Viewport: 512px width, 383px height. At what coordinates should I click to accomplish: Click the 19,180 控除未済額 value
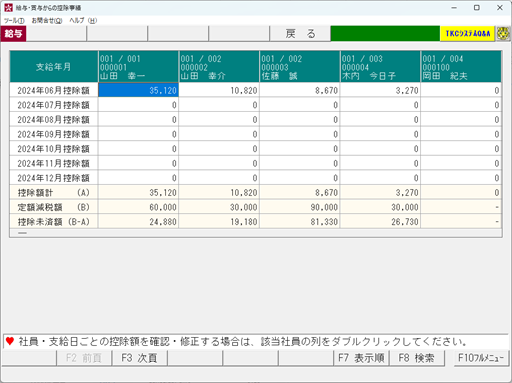(219, 222)
